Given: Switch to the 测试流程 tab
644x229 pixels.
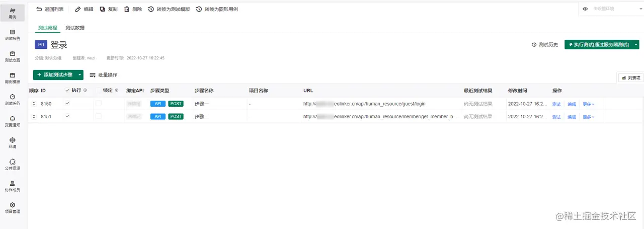Looking at the screenshot, I should pos(48,28).
